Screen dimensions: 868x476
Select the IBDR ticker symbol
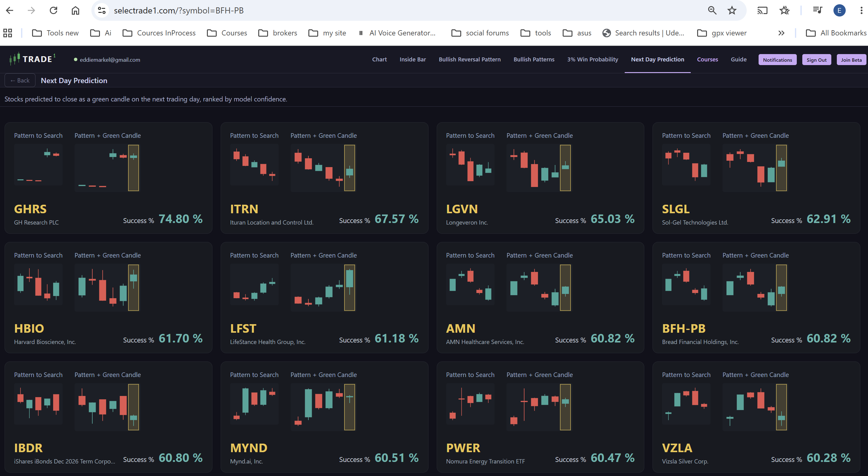pyautogui.click(x=28, y=448)
